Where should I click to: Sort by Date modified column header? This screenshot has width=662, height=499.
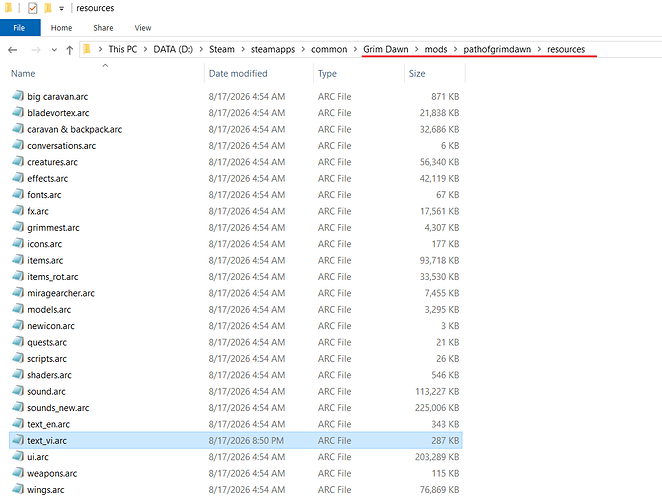(x=238, y=73)
